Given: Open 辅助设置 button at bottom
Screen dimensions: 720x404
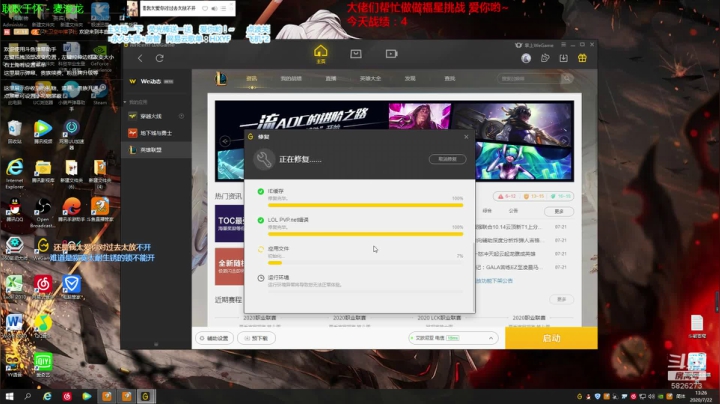Looking at the screenshot, I should click(x=214, y=338).
